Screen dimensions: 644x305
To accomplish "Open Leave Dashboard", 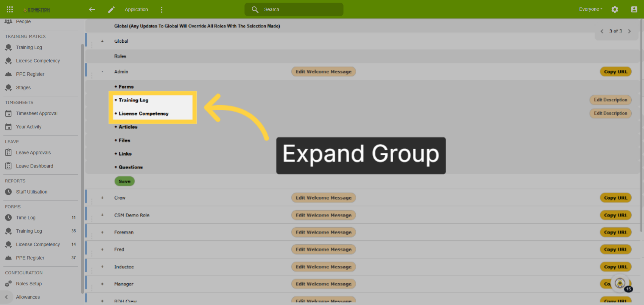I will [35, 166].
